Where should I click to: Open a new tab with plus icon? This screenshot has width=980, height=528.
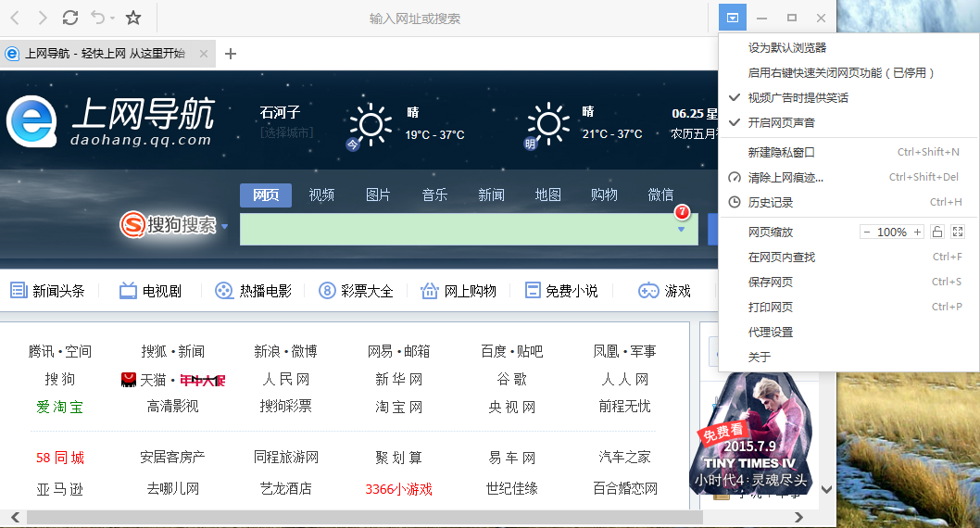(231, 54)
